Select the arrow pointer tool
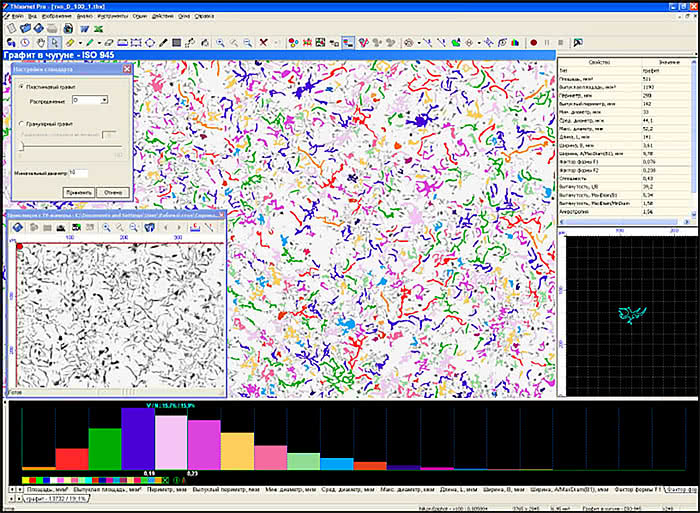This screenshot has width=700, height=513. pyautogui.click(x=54, y=43)
